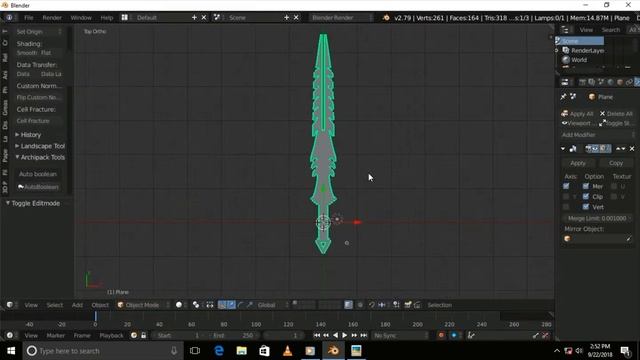
Task: Collapse the Mirror modifier panel arrow
Action: (x=563, y=149)
